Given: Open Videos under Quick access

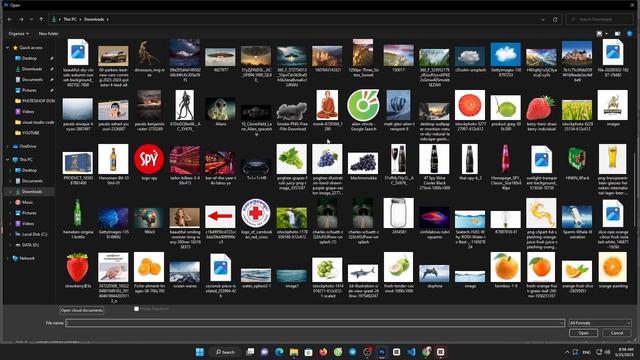Looking at the screenshot, I should [28, 111].
